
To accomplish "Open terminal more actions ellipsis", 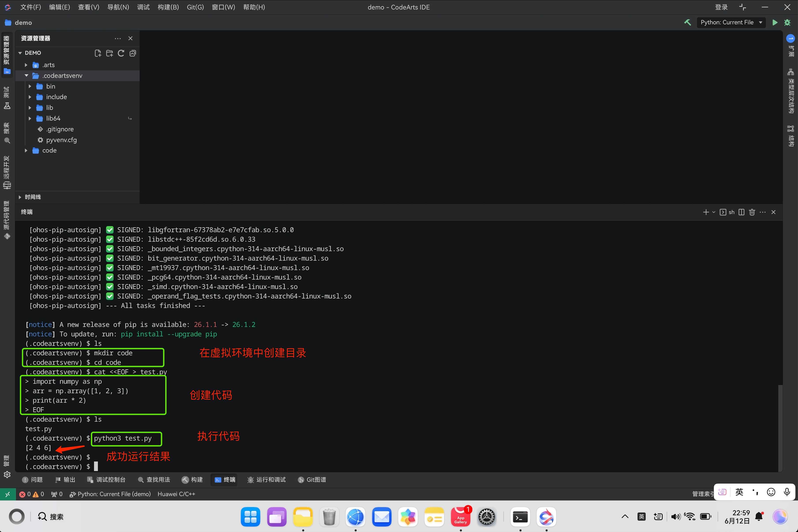I will coord(763,212).
